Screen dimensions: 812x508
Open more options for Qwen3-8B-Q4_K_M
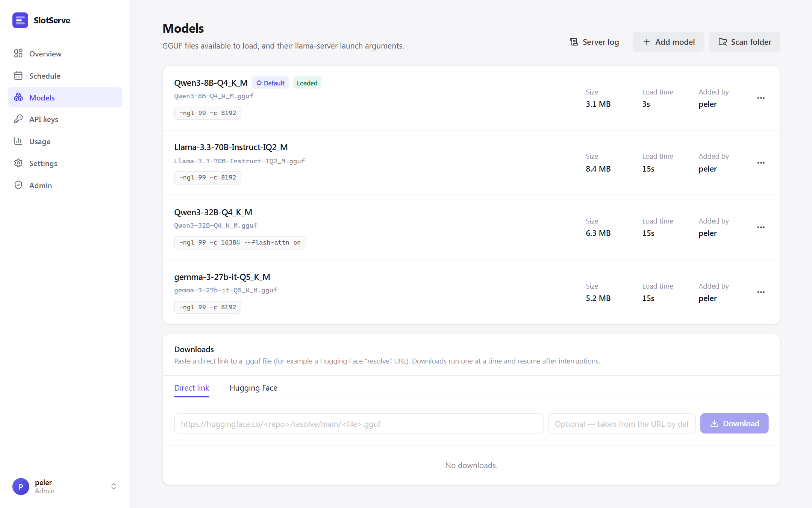pyautogui.click(x=761, y=98)
